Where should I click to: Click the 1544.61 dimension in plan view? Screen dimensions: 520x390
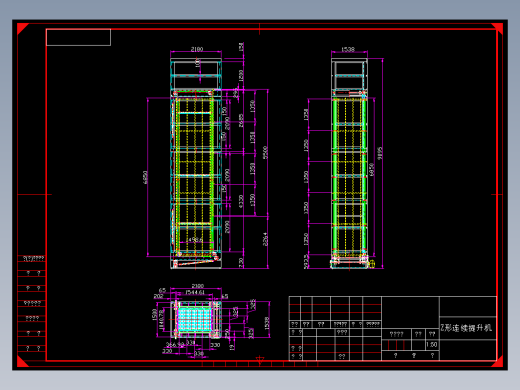(195, 293)
